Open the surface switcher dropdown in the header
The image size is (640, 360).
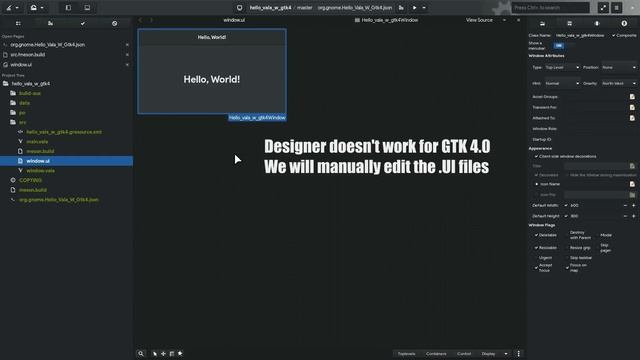(x=12, y=7)
